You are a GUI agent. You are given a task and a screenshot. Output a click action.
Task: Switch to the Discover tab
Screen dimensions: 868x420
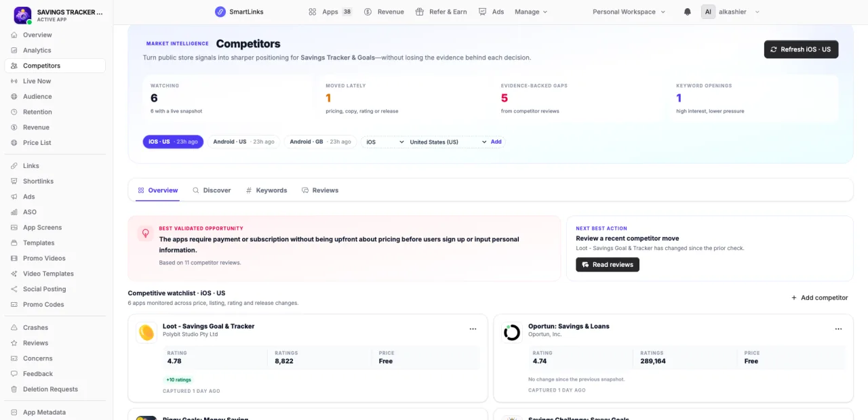pos(212,190)
